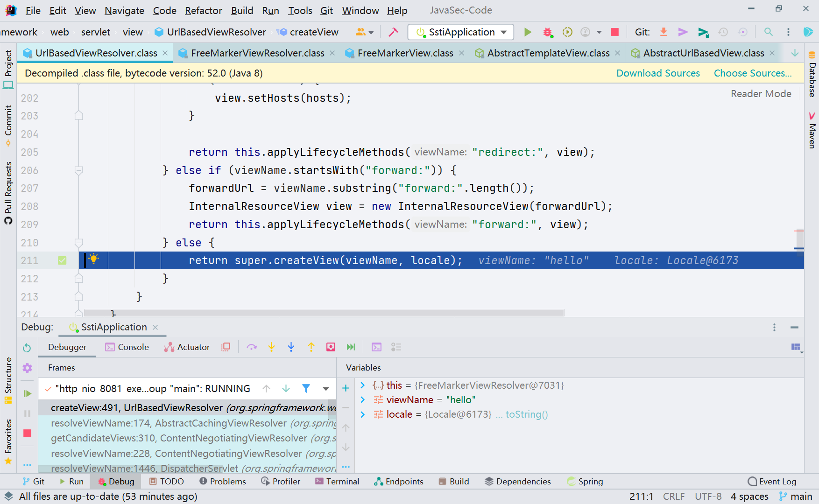
Task: Select resolveViewName:174 AbstractCachingViewResolver frame
Action: point(187,423)
